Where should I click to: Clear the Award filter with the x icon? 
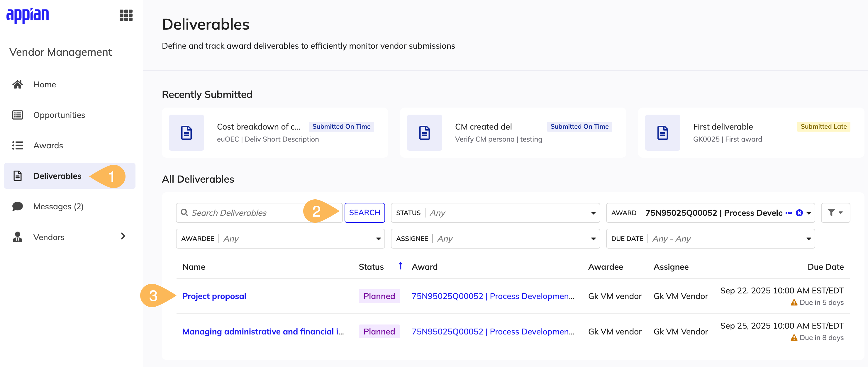799,213
